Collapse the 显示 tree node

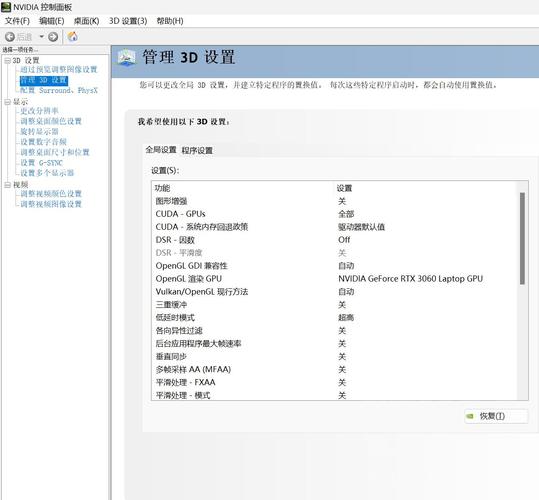click(x=7, y=102)
